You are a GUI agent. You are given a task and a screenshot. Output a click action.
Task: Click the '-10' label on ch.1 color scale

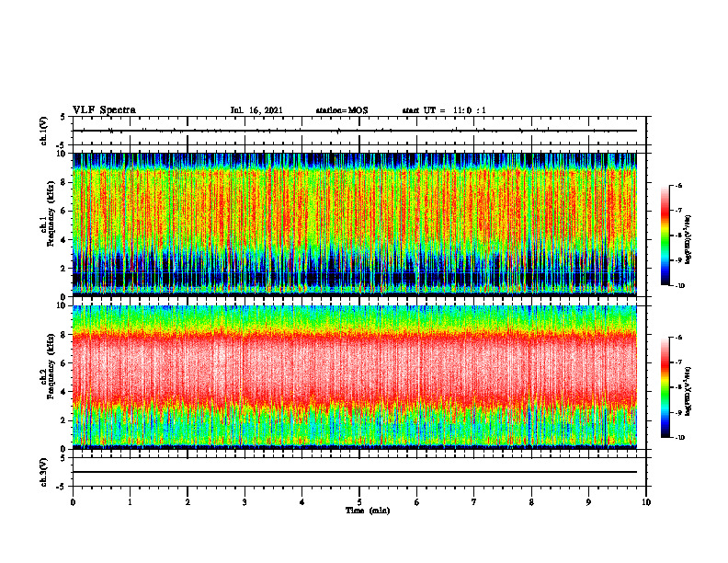point(680,286)
